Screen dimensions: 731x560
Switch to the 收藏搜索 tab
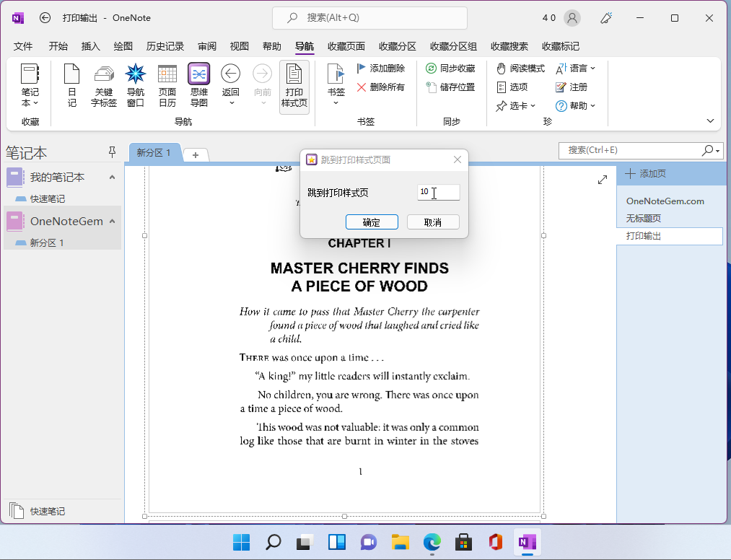coord(509,46)
